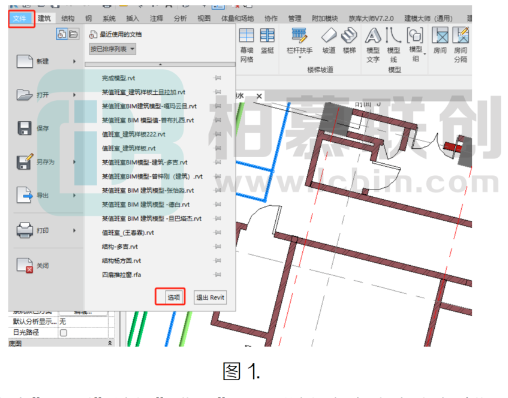Switch to the Steel (钢) ribbon tab
The image size is (508, 398).
click(88, 18)
